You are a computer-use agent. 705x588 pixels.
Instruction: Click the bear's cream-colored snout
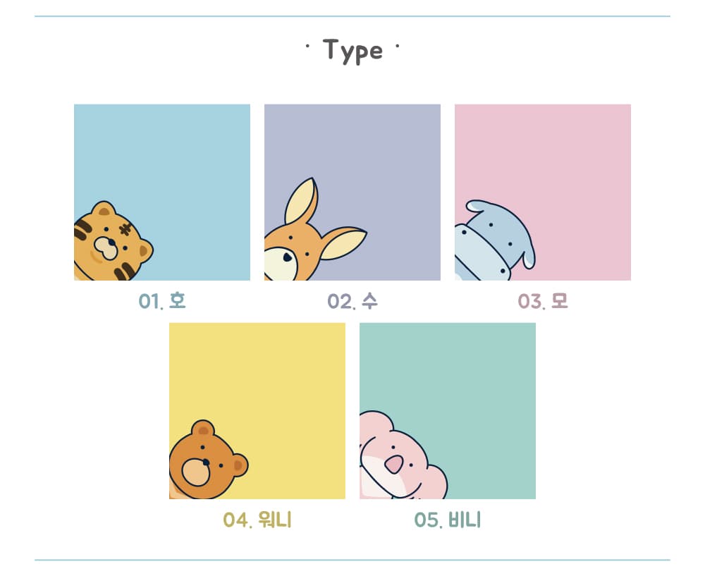196,472
